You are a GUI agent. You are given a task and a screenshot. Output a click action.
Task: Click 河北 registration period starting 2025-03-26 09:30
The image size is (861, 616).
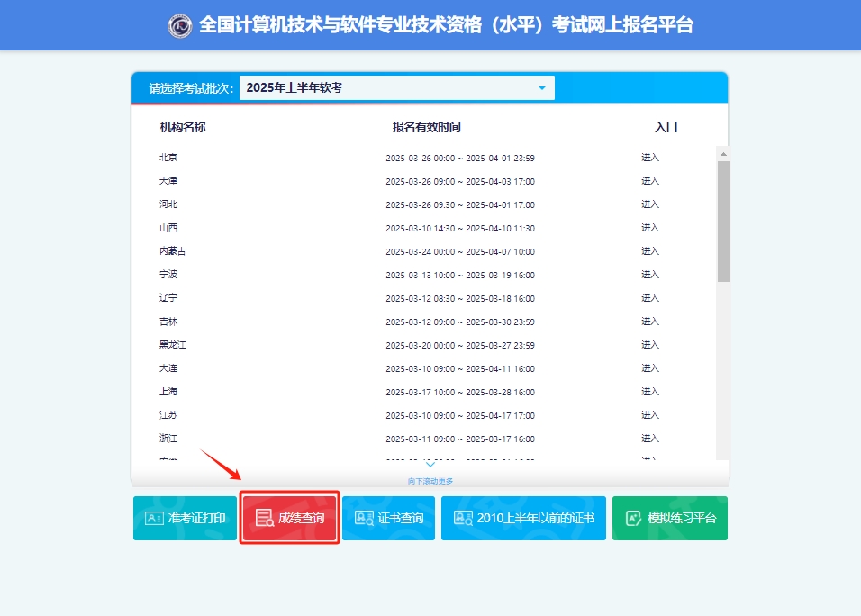[x=460, y=204]
